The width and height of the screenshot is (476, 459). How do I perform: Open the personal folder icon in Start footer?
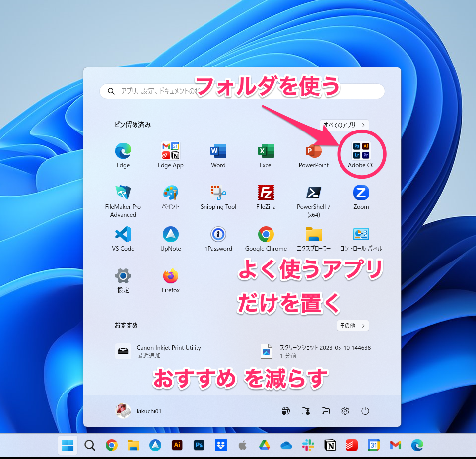pos(306,411)
